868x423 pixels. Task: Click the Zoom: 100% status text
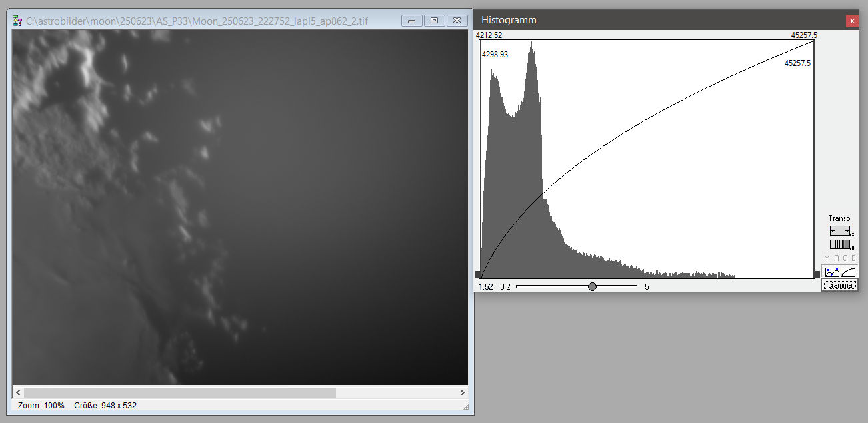[x=41, y=405]
